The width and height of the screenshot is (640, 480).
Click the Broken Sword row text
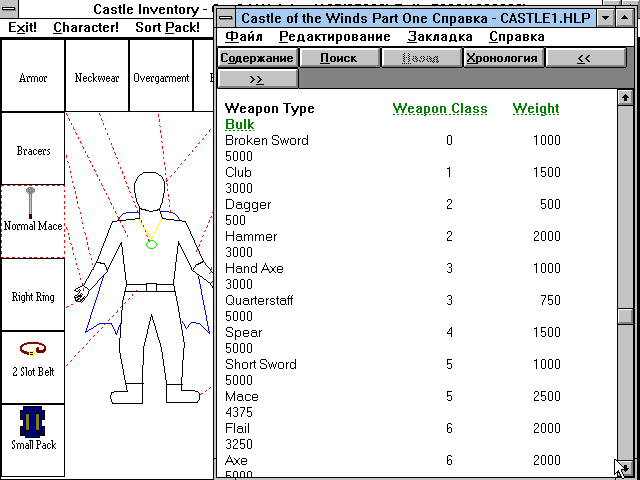click(267, 140)
